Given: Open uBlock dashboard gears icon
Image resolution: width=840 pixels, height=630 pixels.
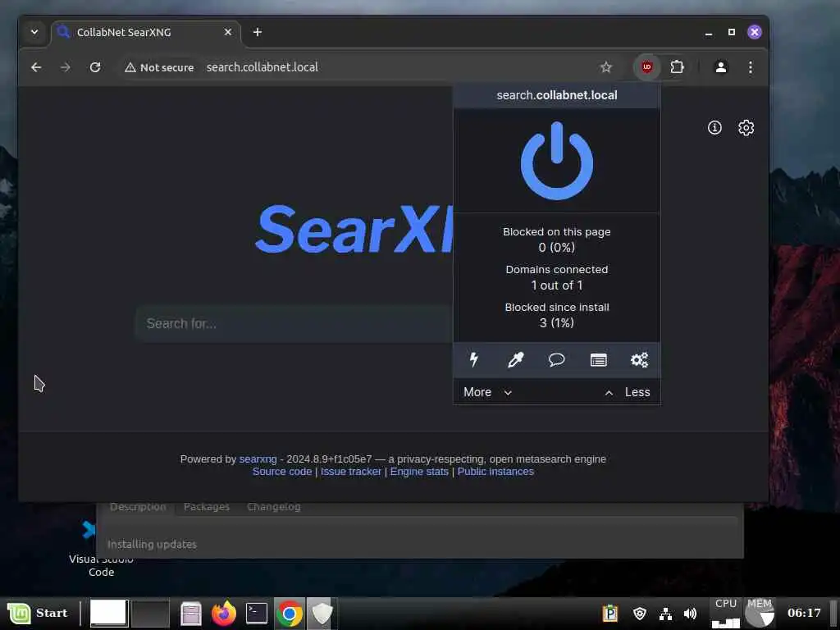Looking at the screenshot, I should click(x=639, y=359).
